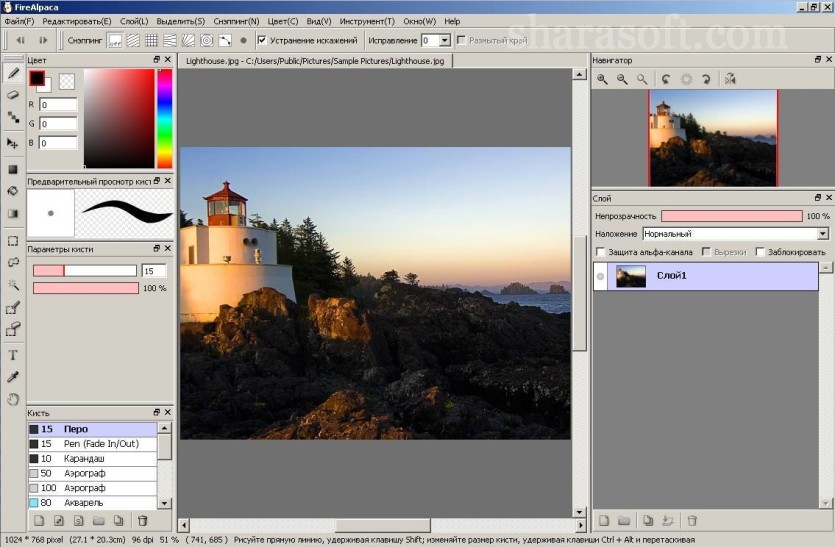Select the Text tool
This screenshot has width=835, height=547.
(13, 355)
